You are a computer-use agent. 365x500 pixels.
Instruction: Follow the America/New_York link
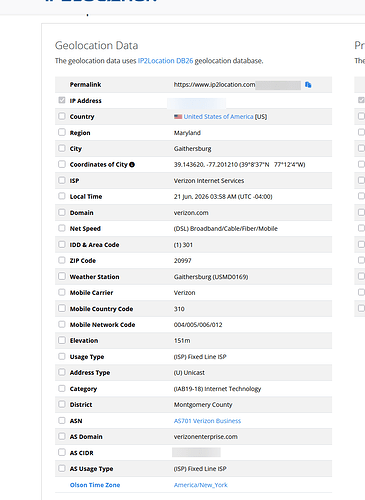(x=200, y=485)
